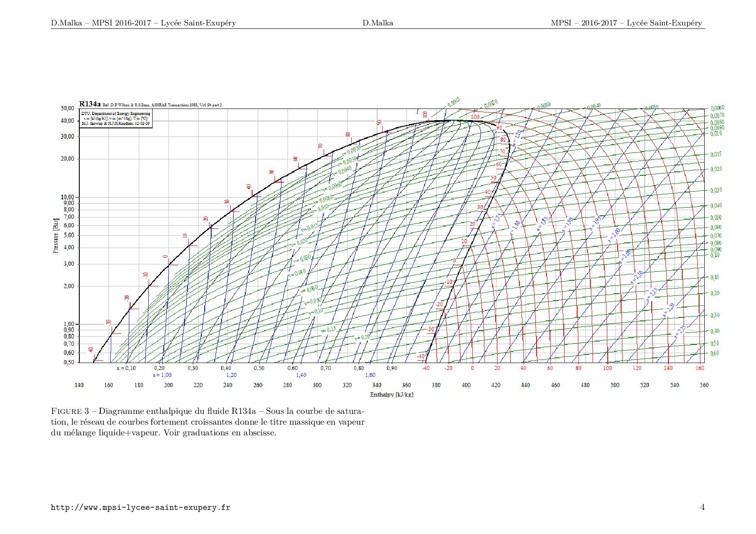Click the red "160" temperature label

point(700,368)
